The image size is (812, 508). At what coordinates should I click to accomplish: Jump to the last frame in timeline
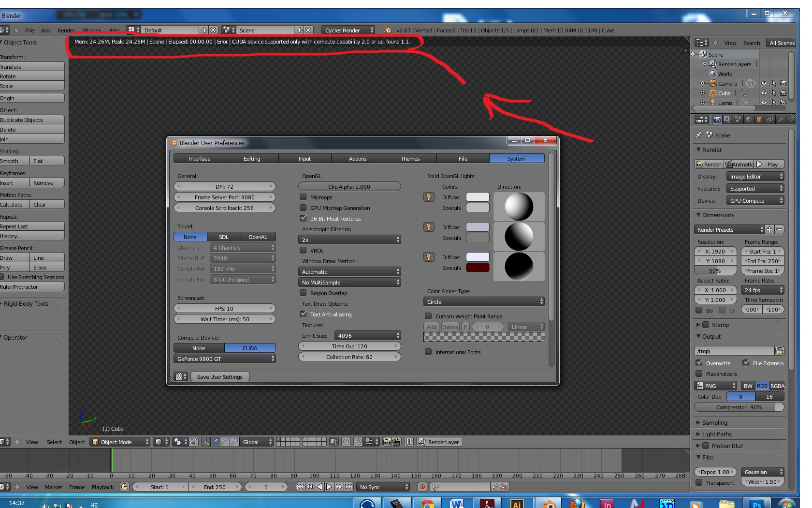click(x=348, y=487)
